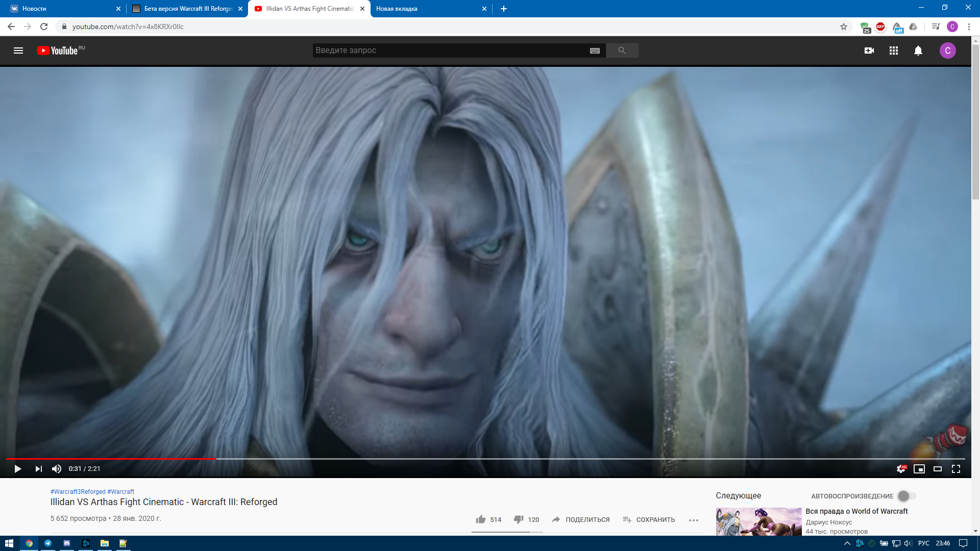Open the Chrome three-dot menu
The image size is (980, 551).
pyautogui.click(x=969, y=27)
